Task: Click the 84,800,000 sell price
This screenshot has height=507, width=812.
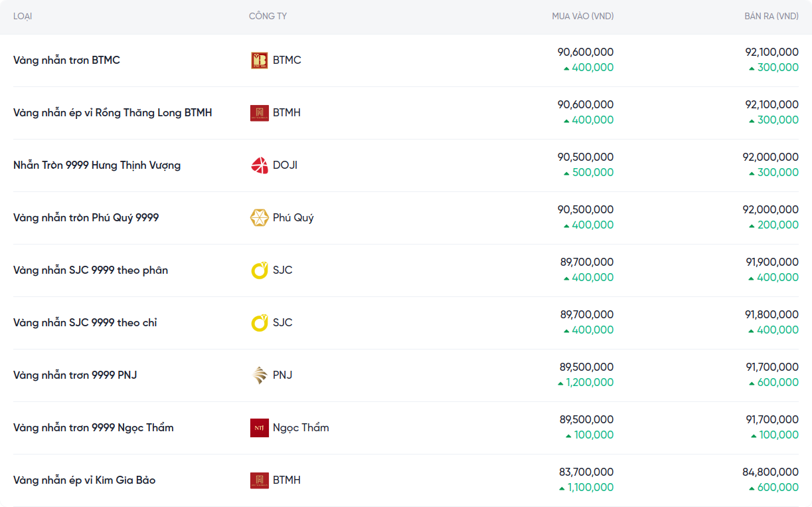Action: click(x=770, y=472)
